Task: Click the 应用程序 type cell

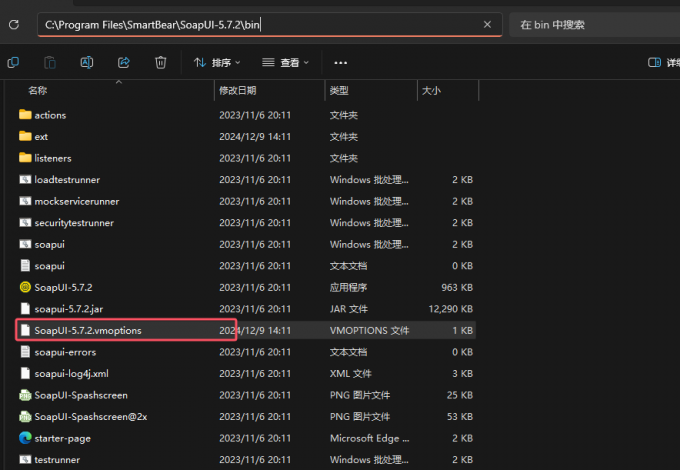Action: (348, 287)
